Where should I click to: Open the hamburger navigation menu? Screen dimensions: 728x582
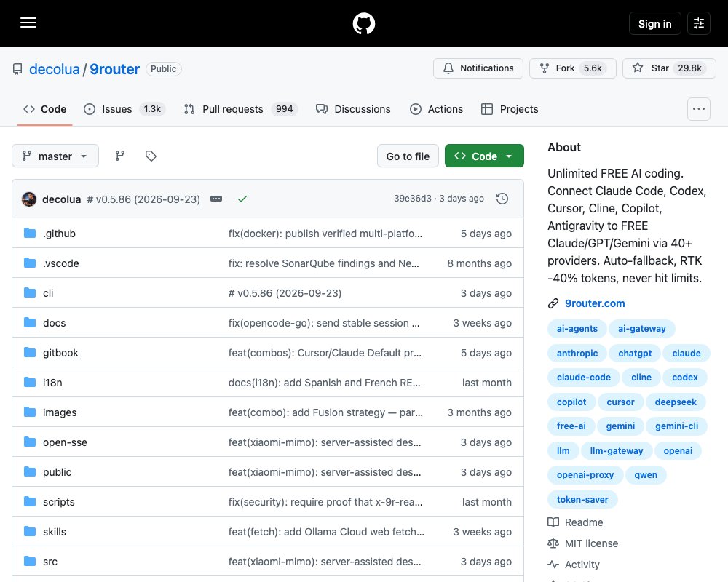click(x=28, y=23)
